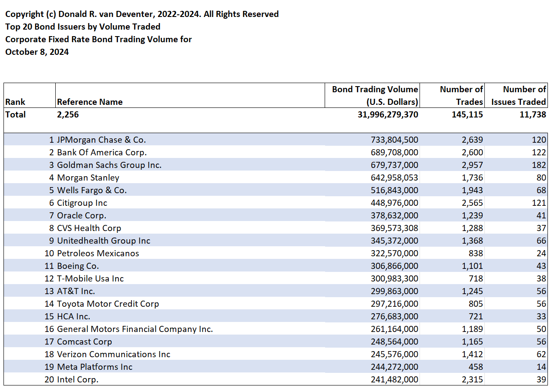Click the Rank column header
Screen dimensions: 554x392
[x=16, y=102]
